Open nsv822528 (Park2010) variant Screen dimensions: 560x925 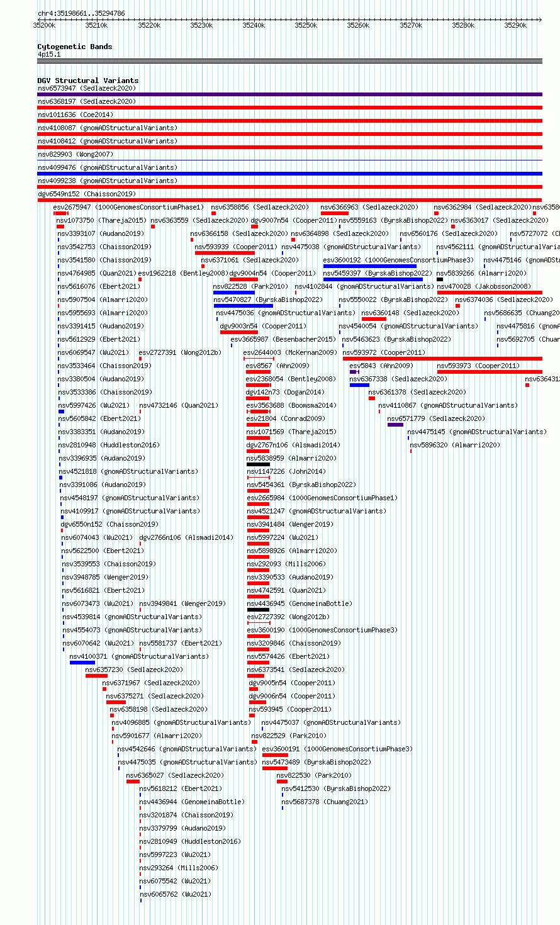(250, 286)
